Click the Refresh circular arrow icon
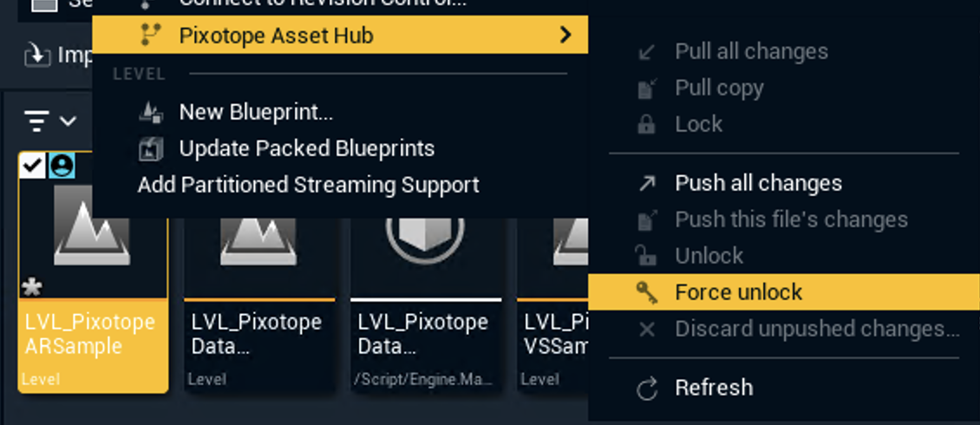The height and width of the screenshot is (425, 980). 647,389
